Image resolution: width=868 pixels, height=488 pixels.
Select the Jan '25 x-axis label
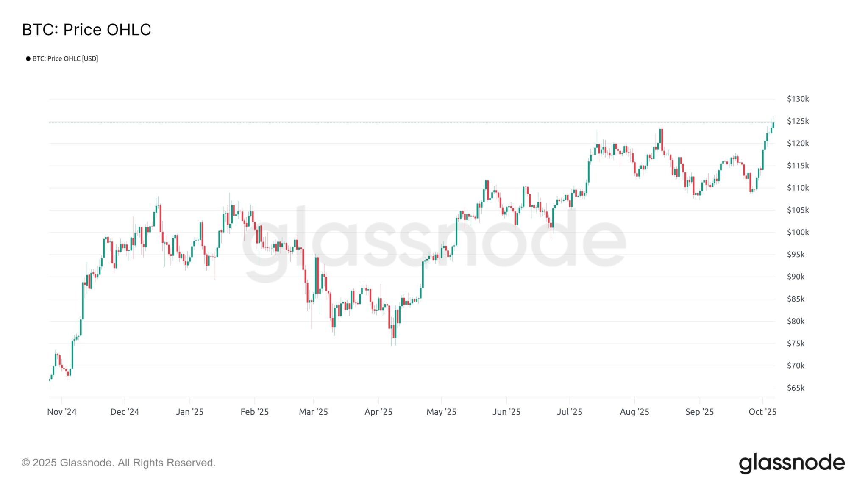pos(189,412)
